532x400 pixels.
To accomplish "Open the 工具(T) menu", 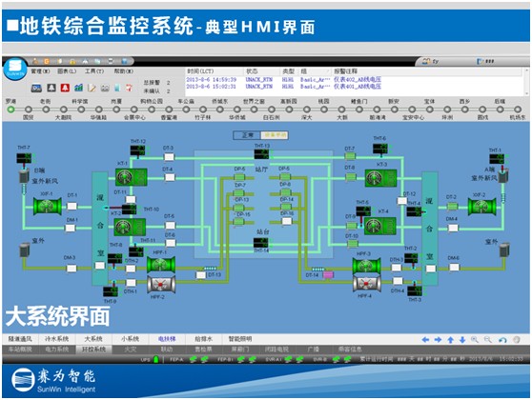I will pyautogui.click(x=94, y=71).
